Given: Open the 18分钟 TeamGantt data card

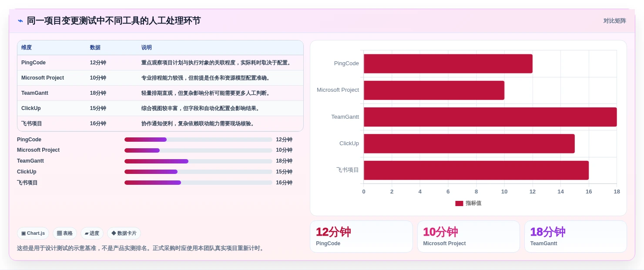Looking at the screenshot, I should point(576,237).
